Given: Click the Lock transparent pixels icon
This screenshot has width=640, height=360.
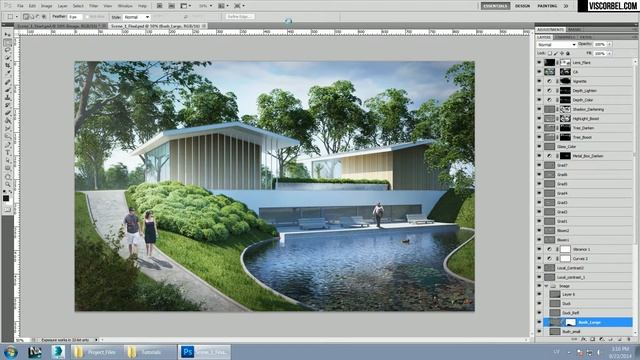Looking at the screenshot, I should 550,53.
